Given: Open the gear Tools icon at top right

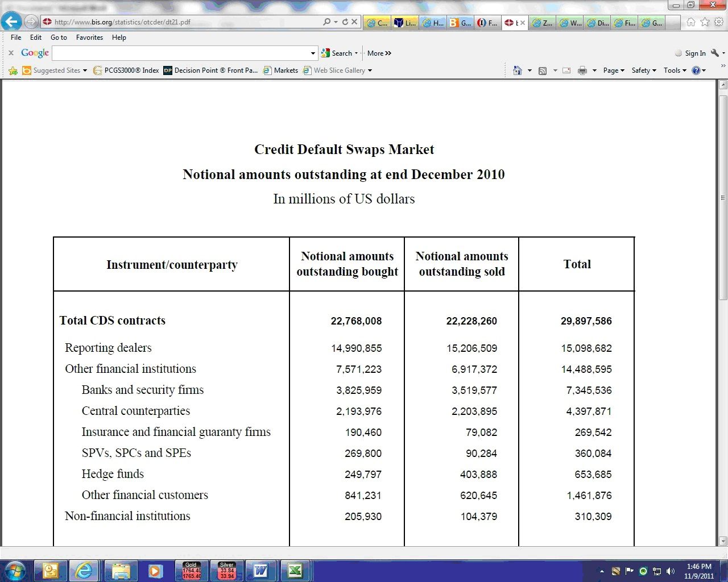Looking at the screenshot, I should click(x=719, y=22).
